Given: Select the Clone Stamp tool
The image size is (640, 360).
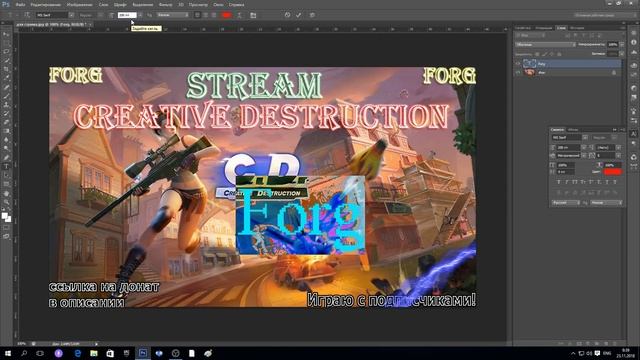Looking at the screenshot, I should [6, 104].
